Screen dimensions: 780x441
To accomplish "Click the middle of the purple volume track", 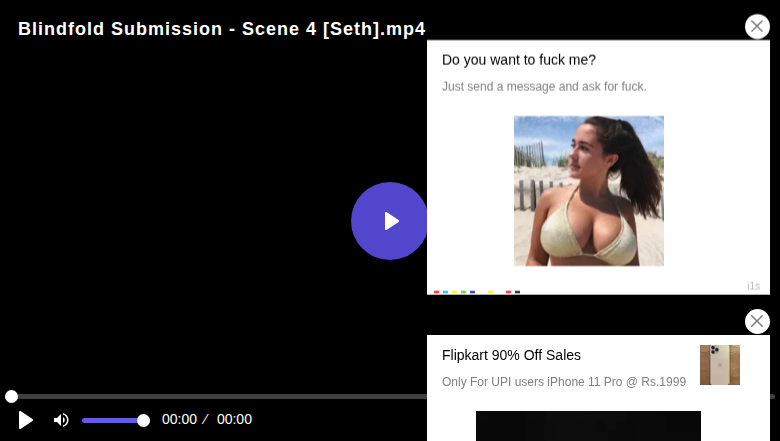I will tap(112, 421).
